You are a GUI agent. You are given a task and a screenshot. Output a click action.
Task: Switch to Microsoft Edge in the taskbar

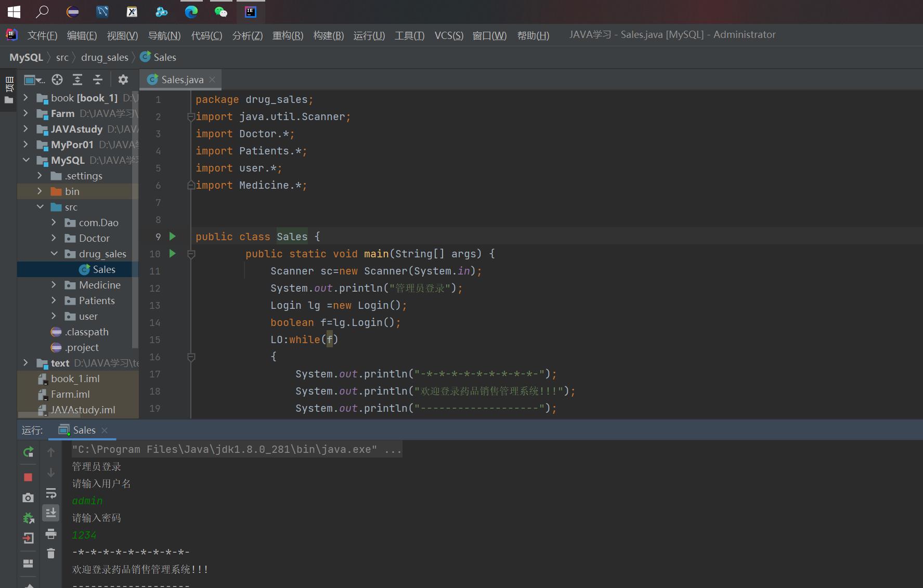pos(191,11)
